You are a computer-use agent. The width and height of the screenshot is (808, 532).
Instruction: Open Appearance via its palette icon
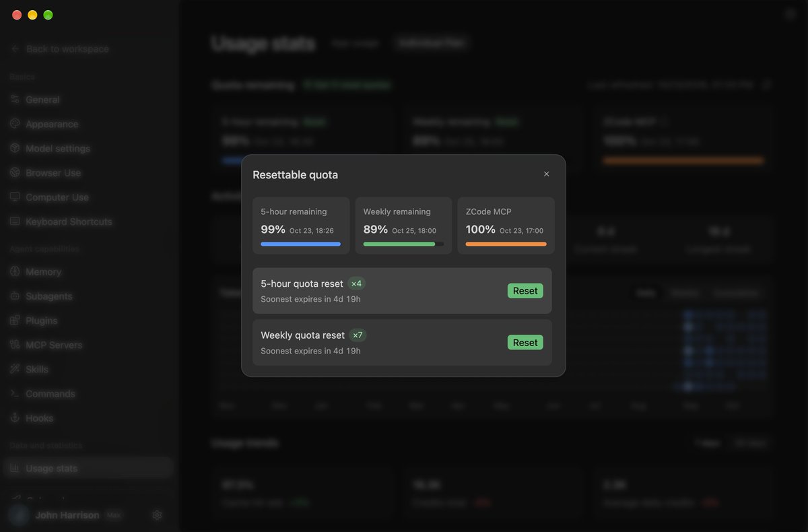pyautogui.click(x=15, y=124)
